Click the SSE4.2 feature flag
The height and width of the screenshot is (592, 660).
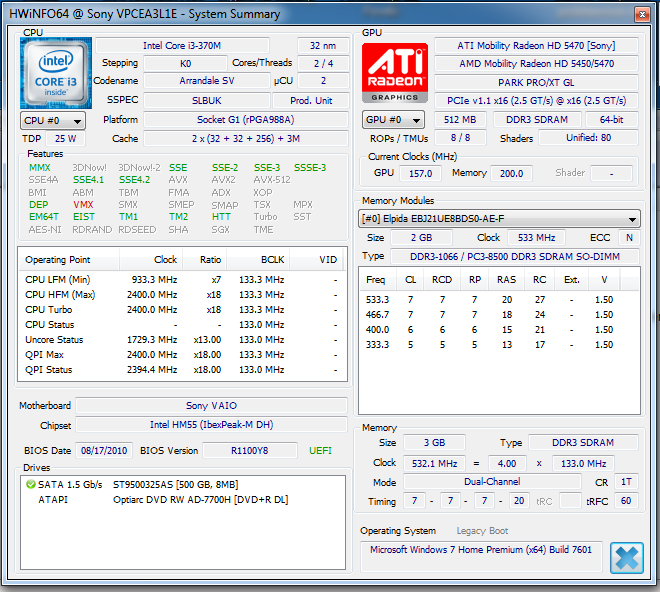click(x=134, y=180)
